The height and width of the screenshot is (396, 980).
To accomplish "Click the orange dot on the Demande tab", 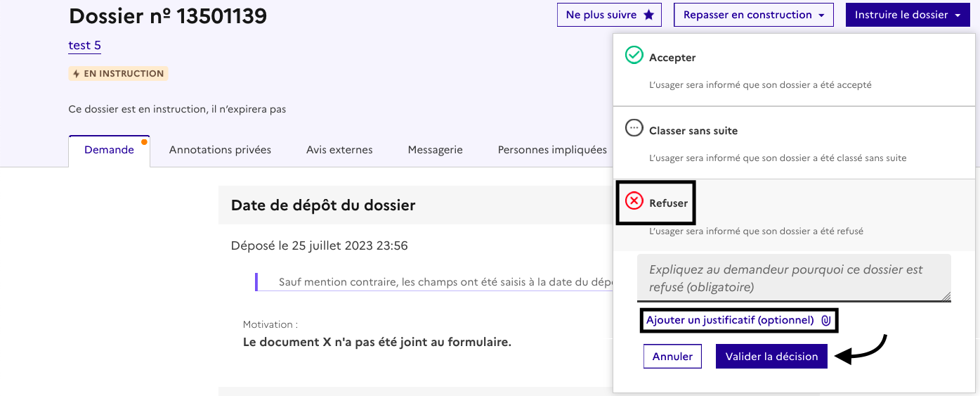I will (144, 141).
